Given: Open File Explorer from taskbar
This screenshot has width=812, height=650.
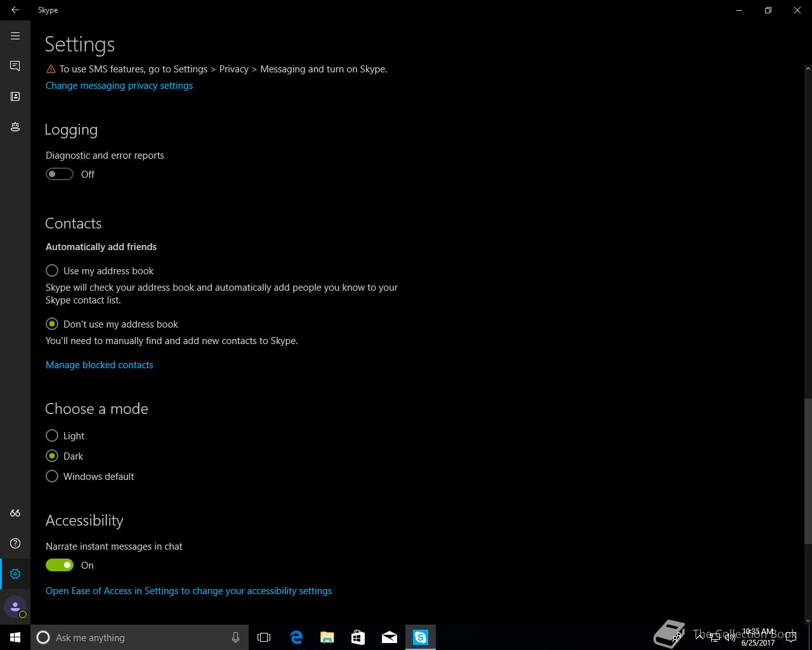Looking at the screenshot, I should coord(327,637).
